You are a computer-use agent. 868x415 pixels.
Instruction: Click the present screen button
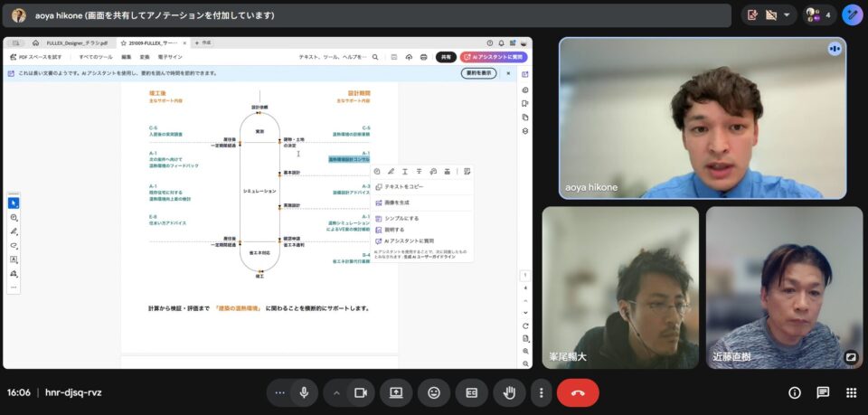click(396, 392)
